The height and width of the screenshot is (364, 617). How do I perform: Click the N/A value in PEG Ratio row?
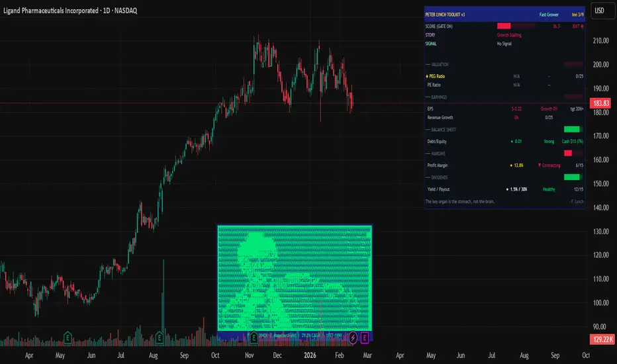(516, 76)
